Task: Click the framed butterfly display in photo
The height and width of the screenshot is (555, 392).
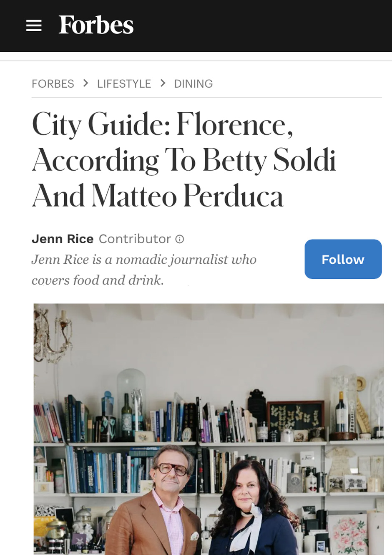Action: (x=295, y=415)
